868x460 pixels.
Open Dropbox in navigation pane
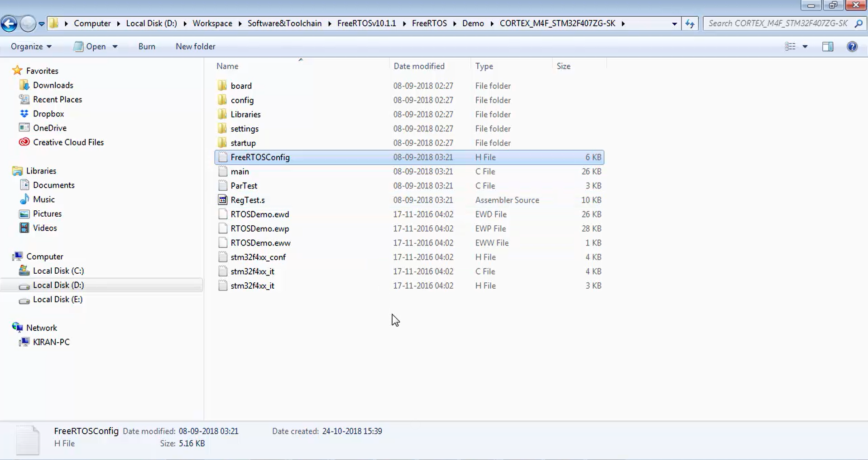coord(48,114)
